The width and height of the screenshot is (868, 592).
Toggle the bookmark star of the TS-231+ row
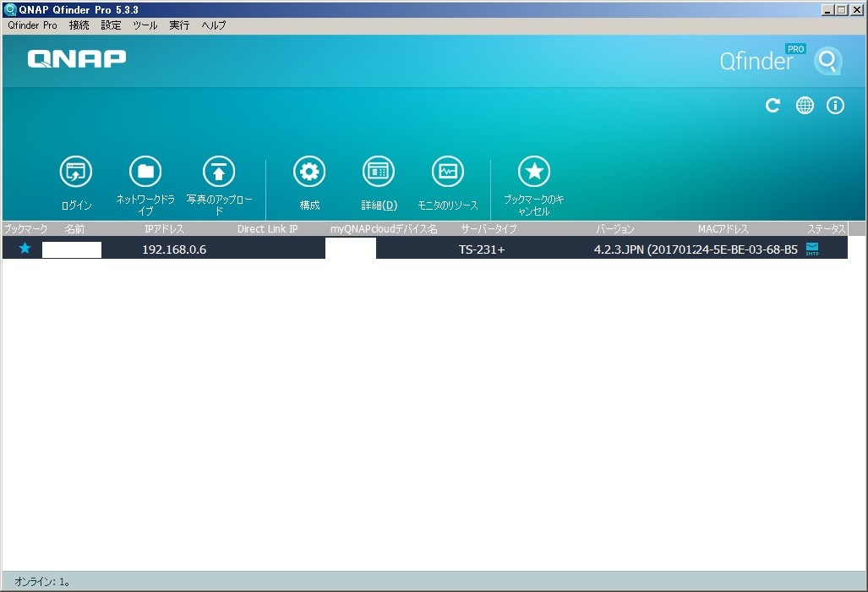[25, 248]
